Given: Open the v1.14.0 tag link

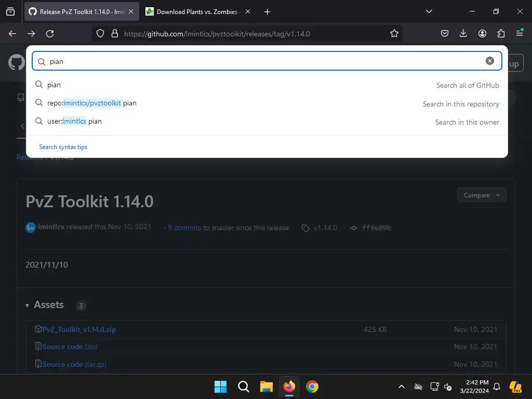Looking at the screenshot, I should click(x=320, y=228).
